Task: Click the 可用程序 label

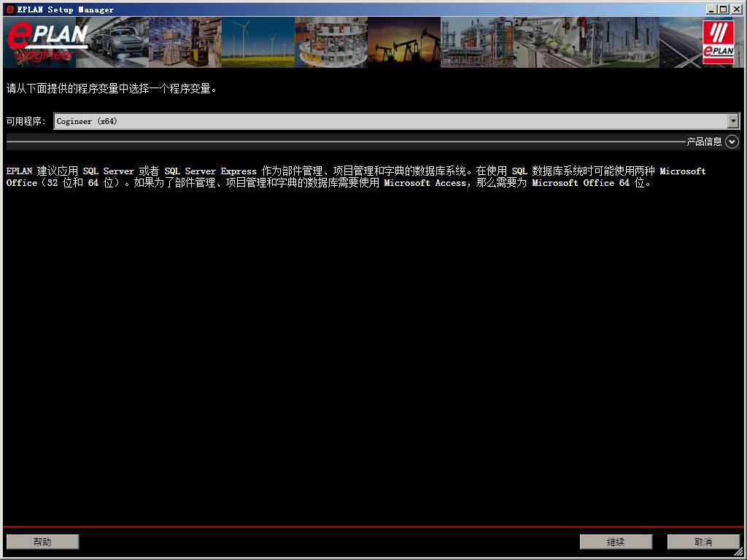Action: coord(26,121)
